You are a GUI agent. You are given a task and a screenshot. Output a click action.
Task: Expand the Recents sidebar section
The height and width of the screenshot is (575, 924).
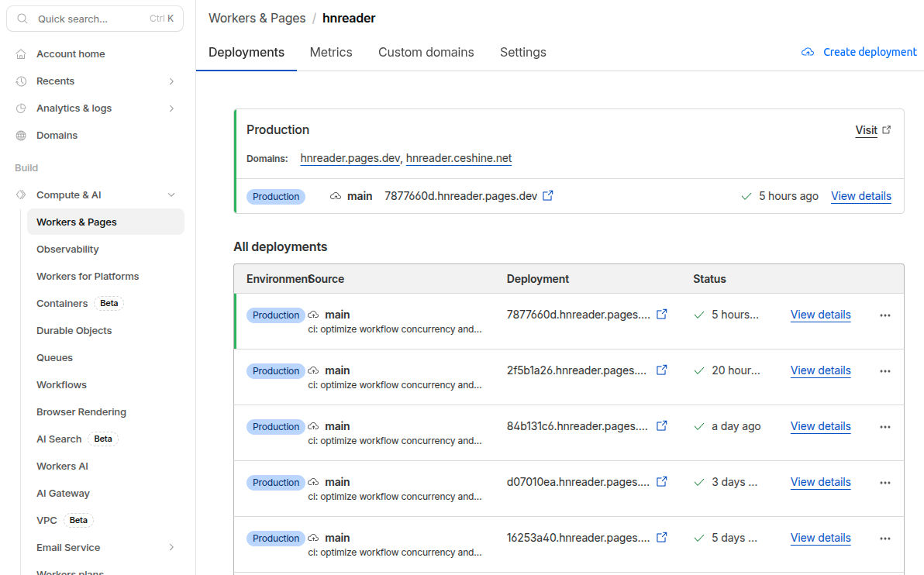171,81
